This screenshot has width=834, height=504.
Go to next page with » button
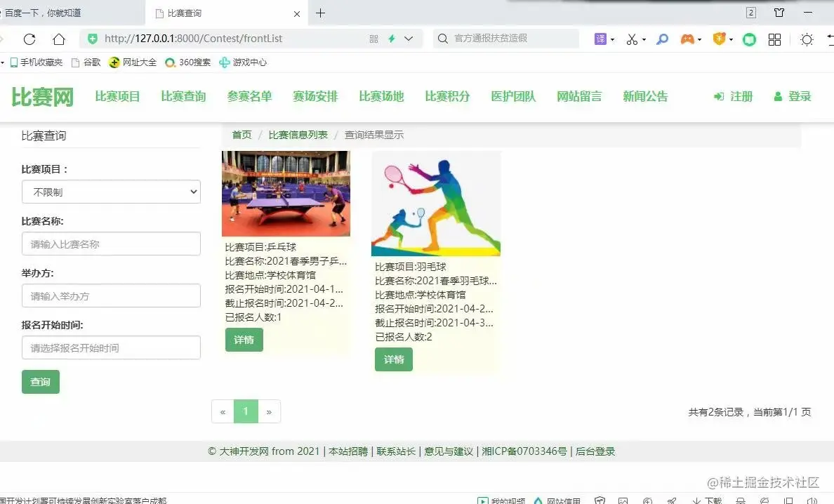tap(269, 411)
